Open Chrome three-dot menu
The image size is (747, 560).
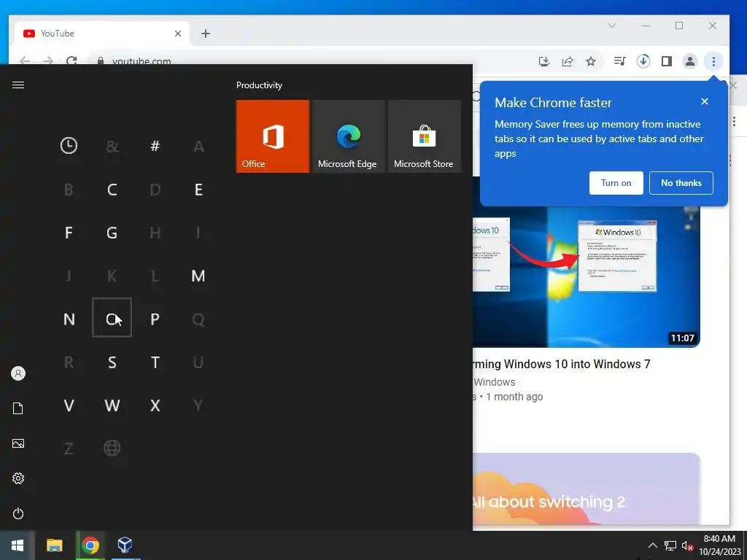coord(713,61)
